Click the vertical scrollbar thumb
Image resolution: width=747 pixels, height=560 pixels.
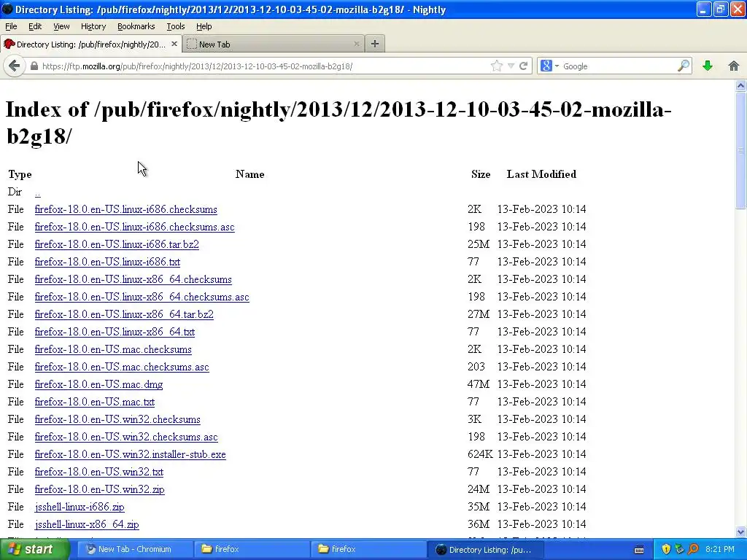click(x=740, y=150)
